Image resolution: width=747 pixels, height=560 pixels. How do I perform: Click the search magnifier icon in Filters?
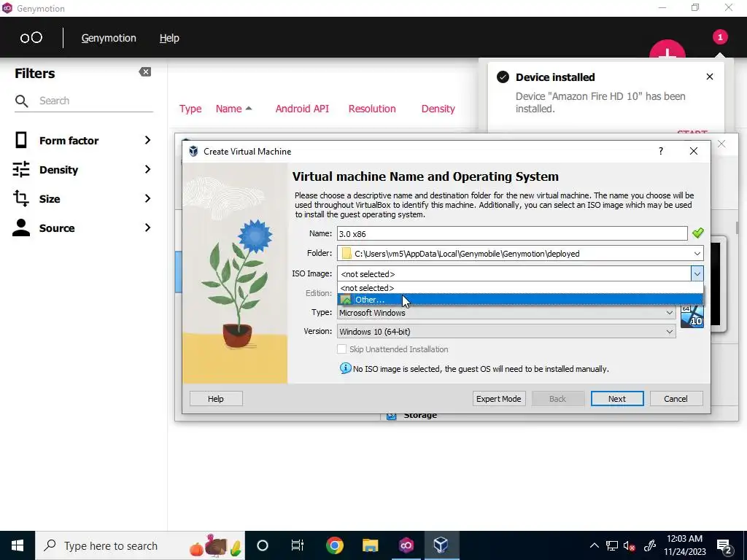[x=21, y=101]
